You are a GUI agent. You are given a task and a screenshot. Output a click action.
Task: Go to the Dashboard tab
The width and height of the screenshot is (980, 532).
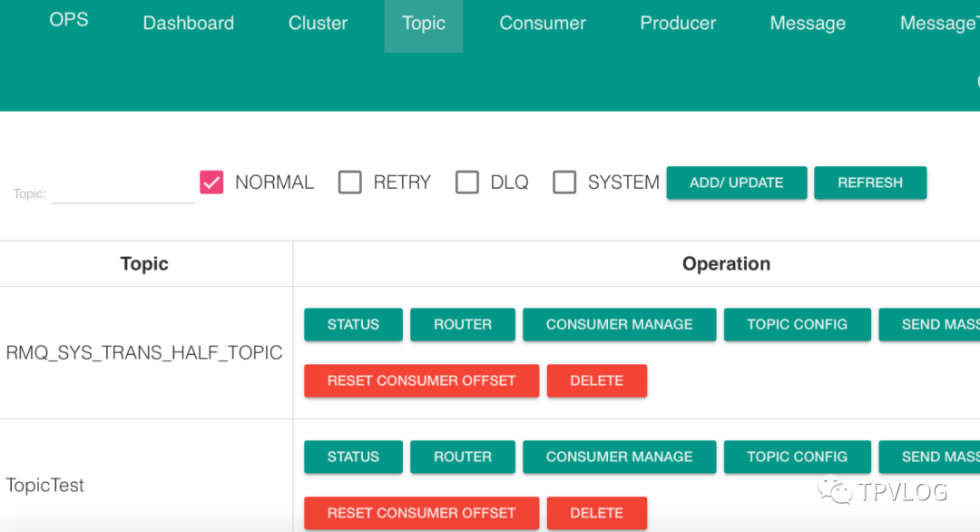pos(189,24)
